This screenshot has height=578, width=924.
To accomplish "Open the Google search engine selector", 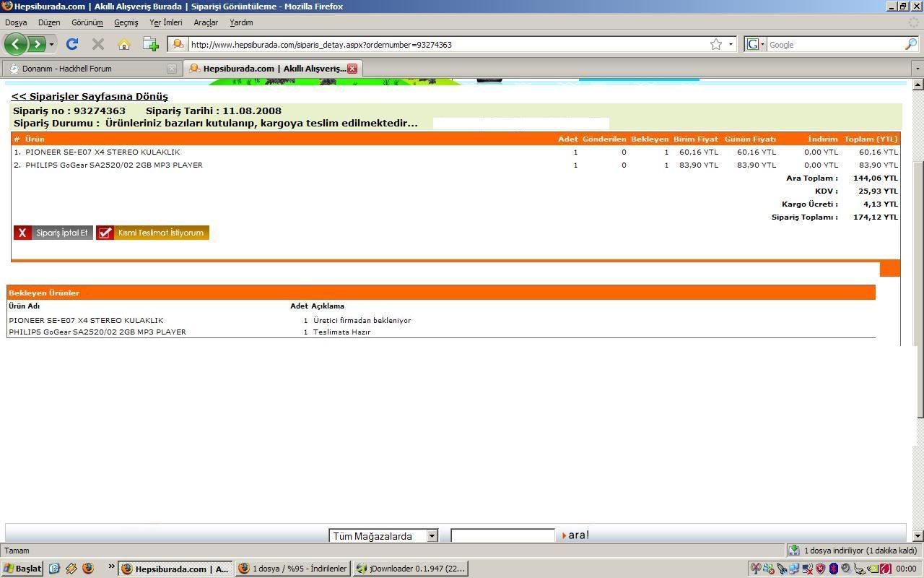I will pyautogui.click(x=756, y=44).
